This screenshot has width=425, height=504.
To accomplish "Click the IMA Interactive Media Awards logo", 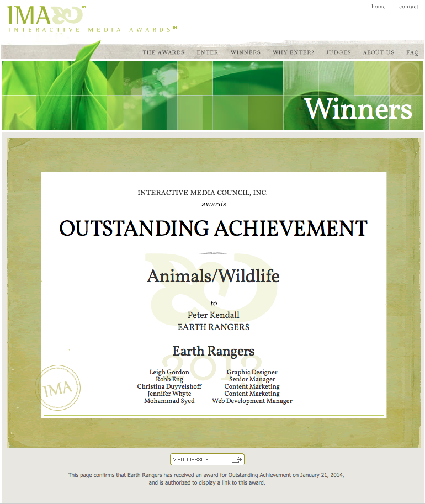I will tap(91, 19).
